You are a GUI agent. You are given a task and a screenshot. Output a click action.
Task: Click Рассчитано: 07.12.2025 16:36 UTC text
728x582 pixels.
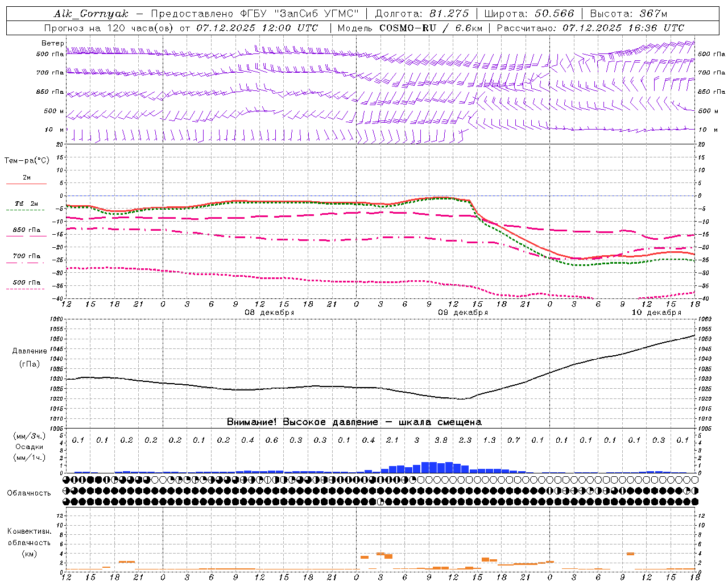coord(590,28)
